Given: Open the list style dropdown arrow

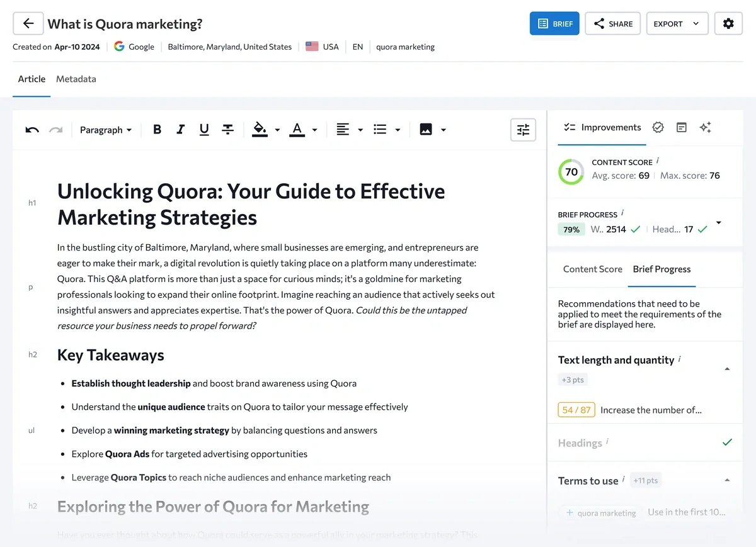Looking at the screenshot, I should (x=398, y=130).
